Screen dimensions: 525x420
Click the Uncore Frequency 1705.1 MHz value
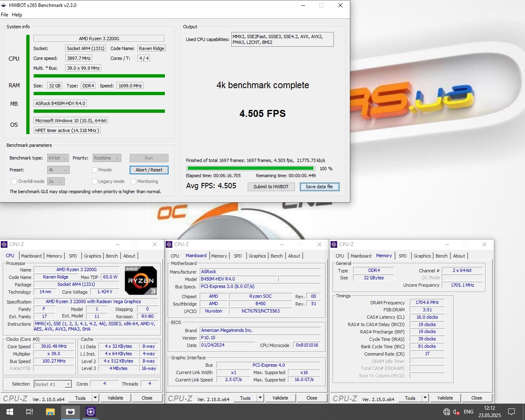click(462, 285)
